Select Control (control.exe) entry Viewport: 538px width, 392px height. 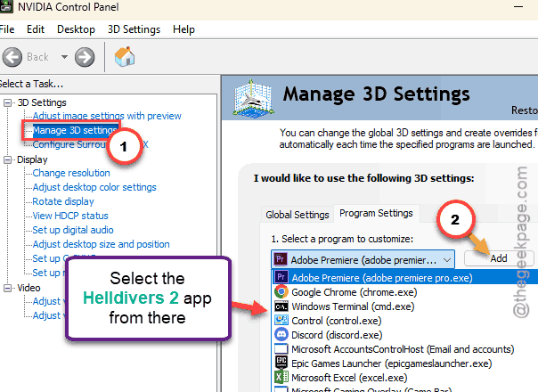click(x=405, y=321)
